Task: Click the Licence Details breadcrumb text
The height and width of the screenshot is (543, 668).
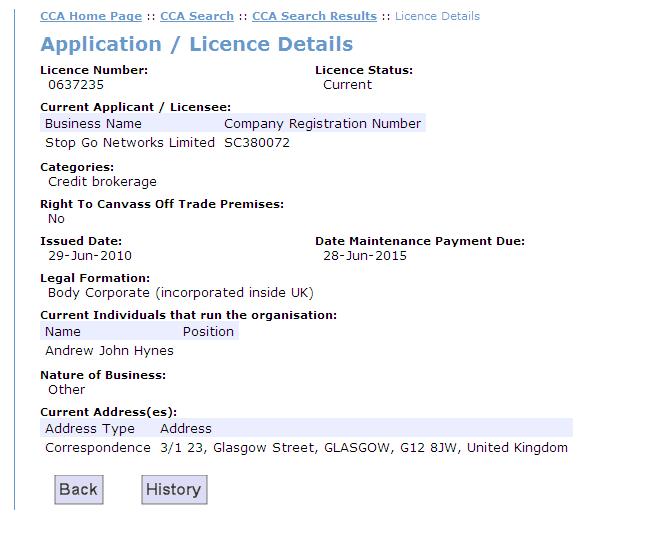Action: point(437,16)
